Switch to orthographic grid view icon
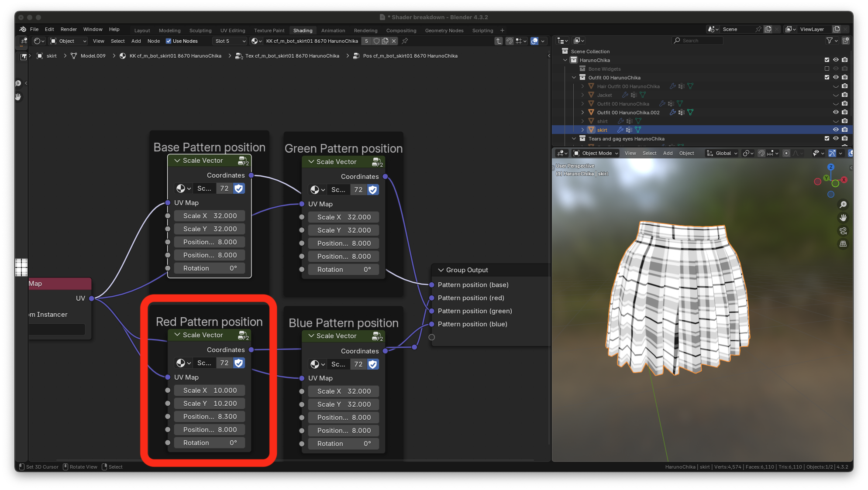Screen dimensions: 868x490 point(843,244)
